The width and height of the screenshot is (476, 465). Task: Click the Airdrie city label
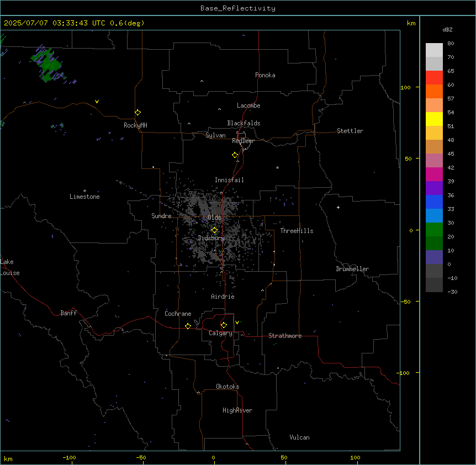(x=223, y=297)
